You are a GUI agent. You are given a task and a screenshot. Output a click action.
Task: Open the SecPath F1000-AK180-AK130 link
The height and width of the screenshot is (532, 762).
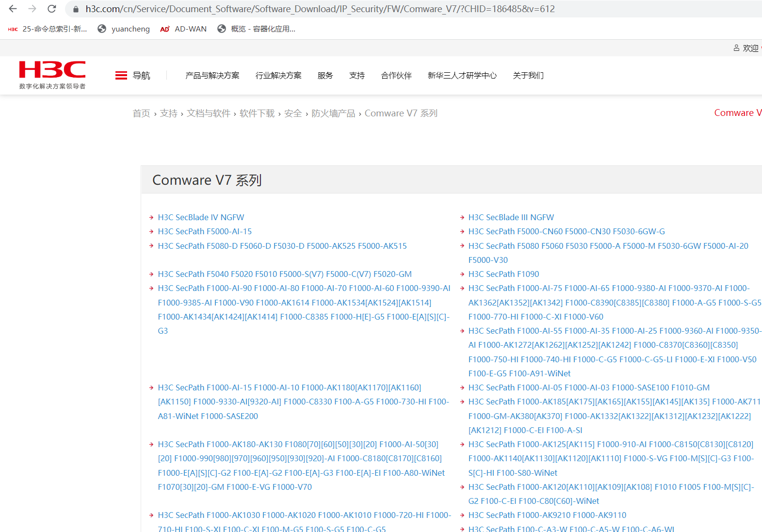coord(301,466)
